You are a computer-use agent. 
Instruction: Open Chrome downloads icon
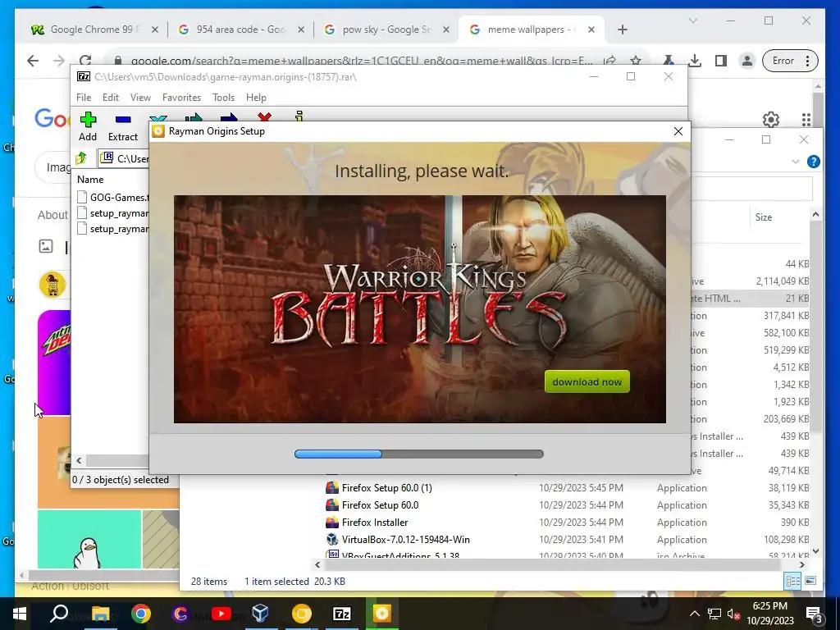(695, 61)
